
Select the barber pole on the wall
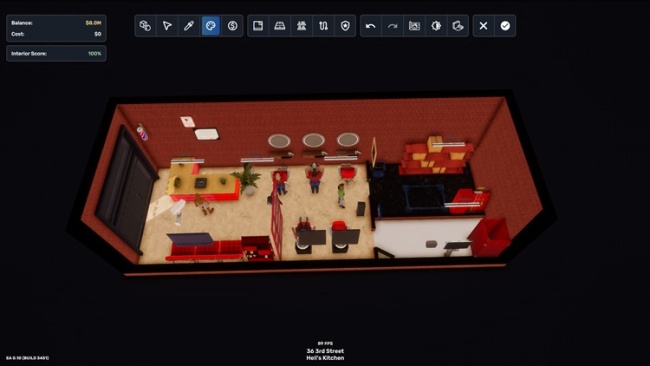coord(142,132)
